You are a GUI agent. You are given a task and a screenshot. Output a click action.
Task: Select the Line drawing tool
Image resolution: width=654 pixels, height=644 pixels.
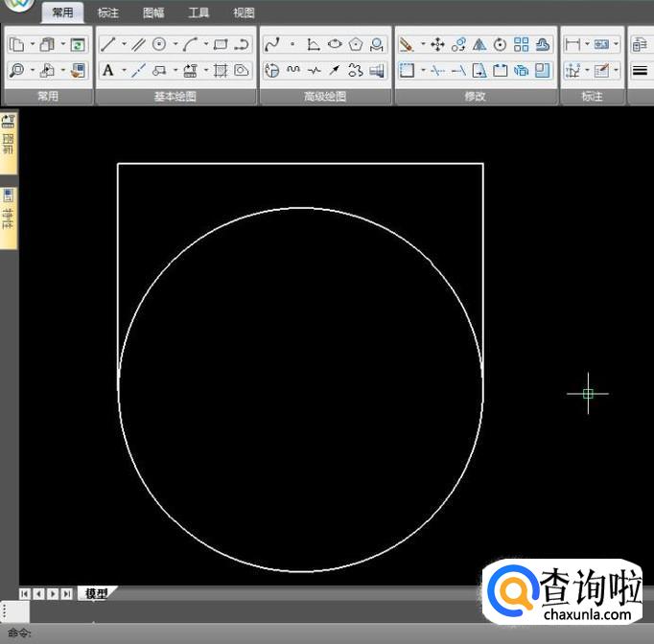(107, 44)
